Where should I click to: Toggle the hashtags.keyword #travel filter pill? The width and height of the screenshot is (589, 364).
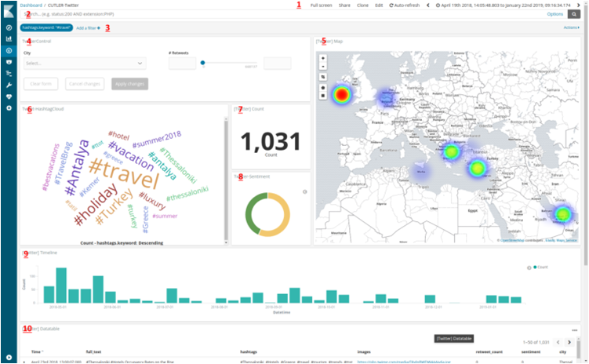pyautogui.click(x=46, y=27)
